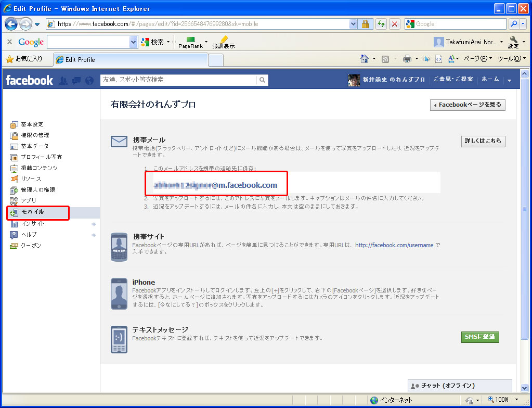Viewport: 532px width, 408px height.
Task: Open Google Toolbar 設定 wrench settings
Action: pyautogui.click(x=513, y=42)
